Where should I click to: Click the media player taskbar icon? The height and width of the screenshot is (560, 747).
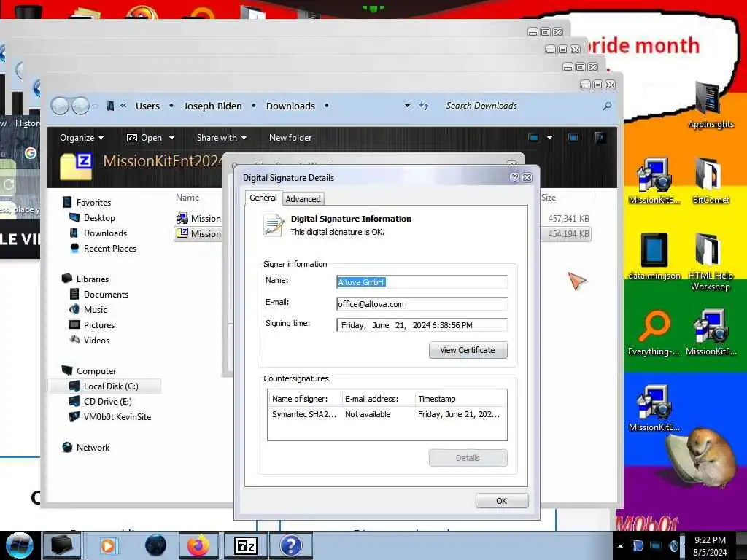point(108,545)
